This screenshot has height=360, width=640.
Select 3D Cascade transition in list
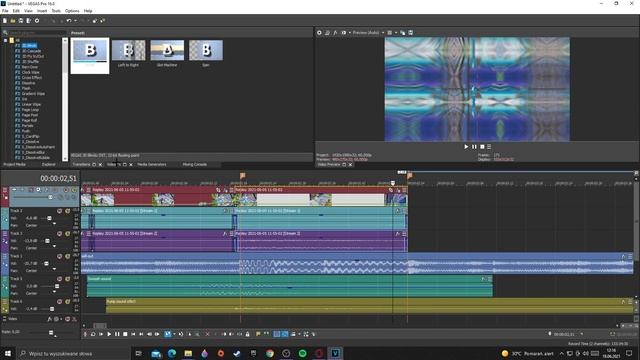(x=32, y=51)
